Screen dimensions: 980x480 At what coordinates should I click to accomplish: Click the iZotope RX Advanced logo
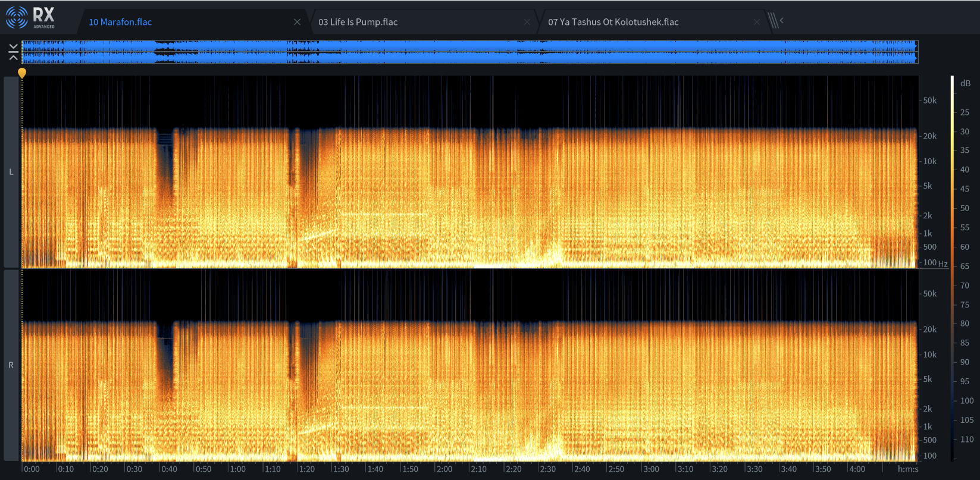pyautogui.click(x=30, y=18)
